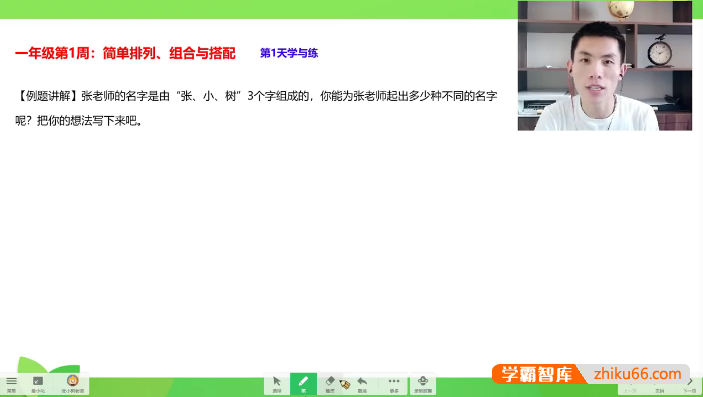
Task: Click the recording icon after More
Action: [x=423, y=384]
